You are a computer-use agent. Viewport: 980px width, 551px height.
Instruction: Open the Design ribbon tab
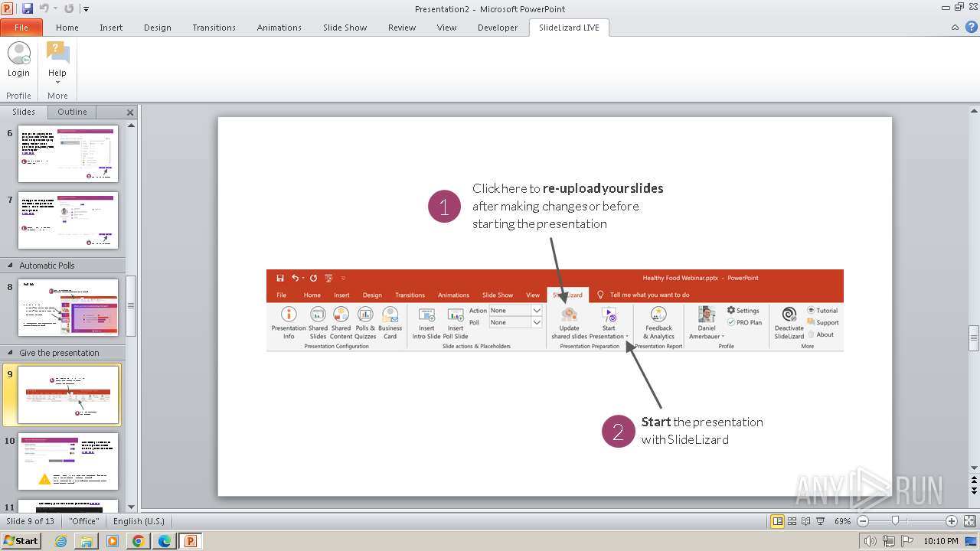click(x=158, y=28)
